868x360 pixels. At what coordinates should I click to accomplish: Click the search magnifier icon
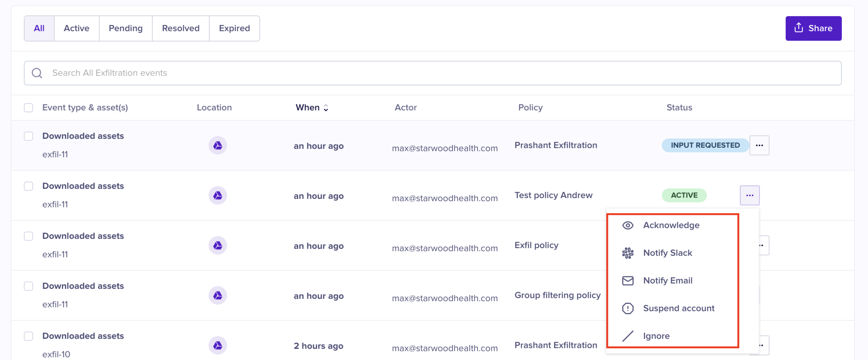(37, 73)
